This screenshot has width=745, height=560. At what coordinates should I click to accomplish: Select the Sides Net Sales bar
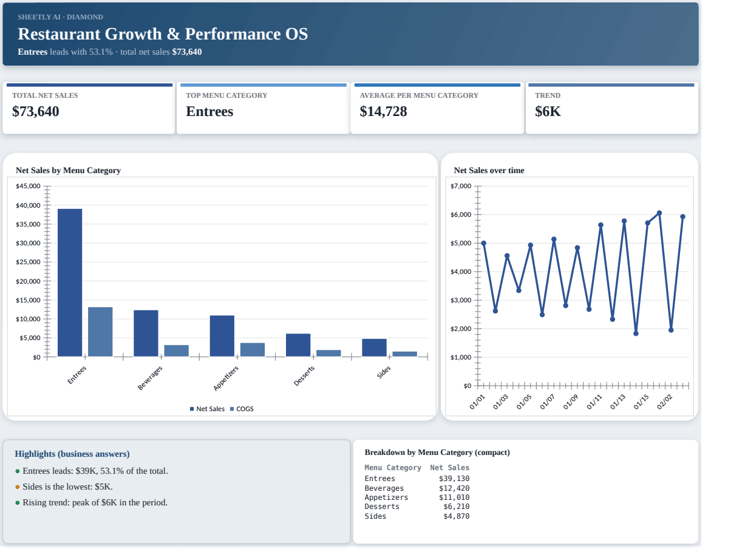point(374,347)
